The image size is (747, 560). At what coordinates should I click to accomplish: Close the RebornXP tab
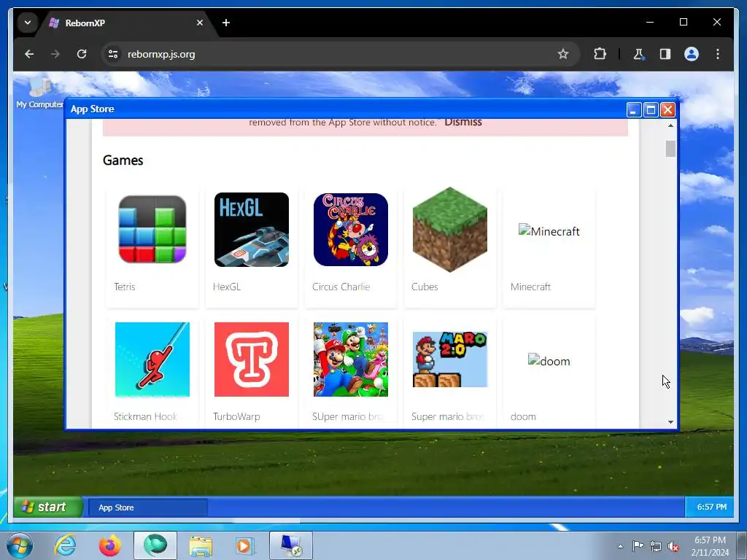(x=200, y=23)
